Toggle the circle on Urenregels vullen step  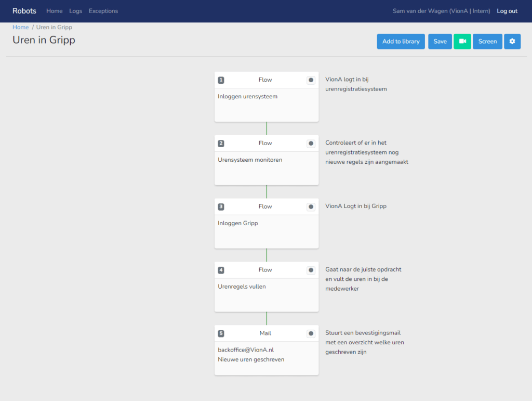click(311, 270)
